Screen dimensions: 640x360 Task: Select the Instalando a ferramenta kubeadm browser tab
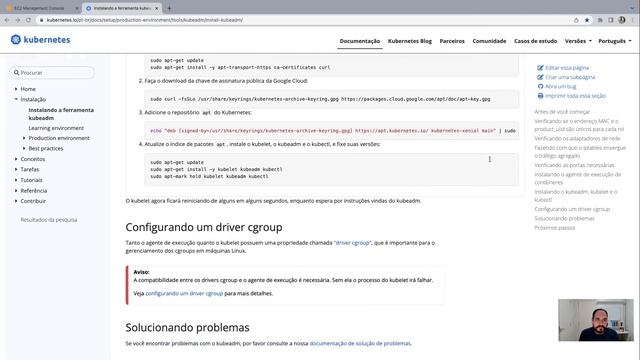click(x=122, y=8)
